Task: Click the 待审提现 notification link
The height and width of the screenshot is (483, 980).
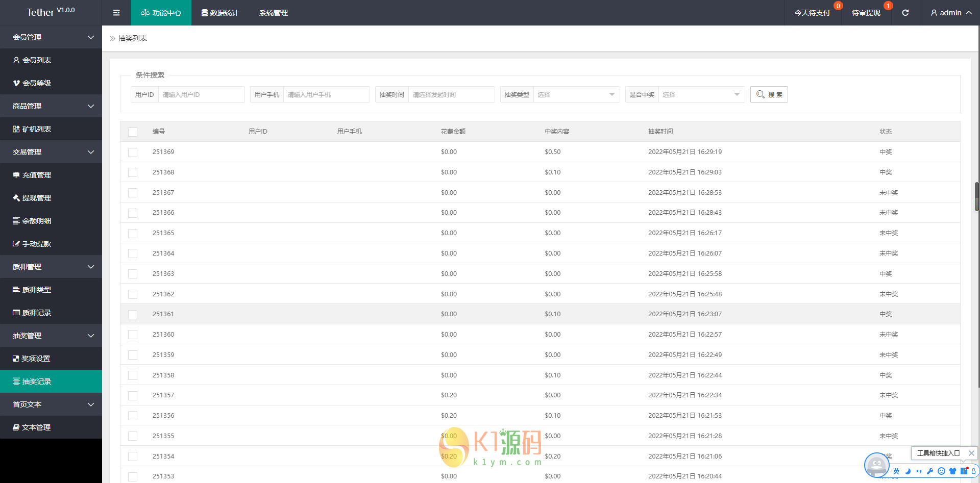Action: (x=866, y=13)
